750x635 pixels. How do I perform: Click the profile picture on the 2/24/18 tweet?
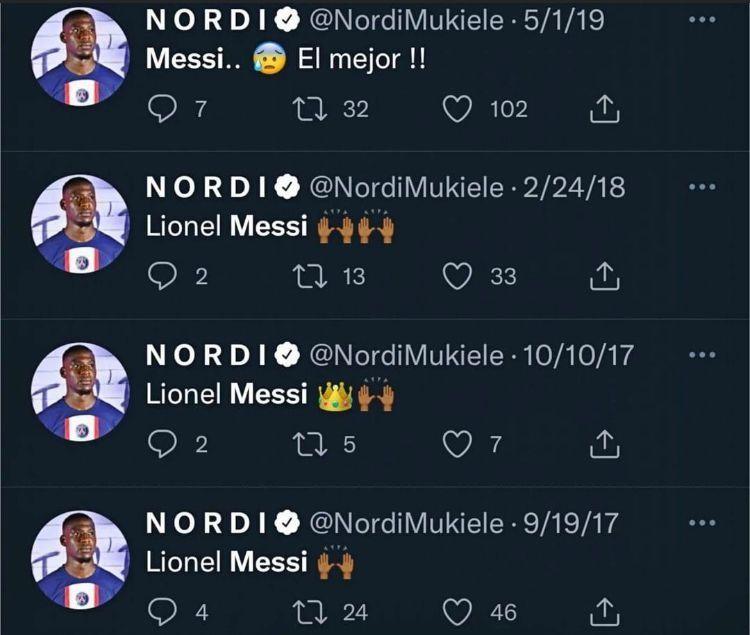pos(80,223)
